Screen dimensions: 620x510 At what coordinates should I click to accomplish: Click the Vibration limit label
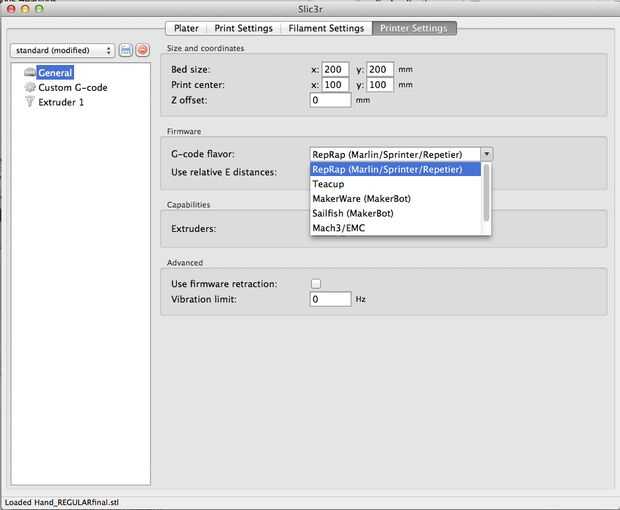coord(204,299)
